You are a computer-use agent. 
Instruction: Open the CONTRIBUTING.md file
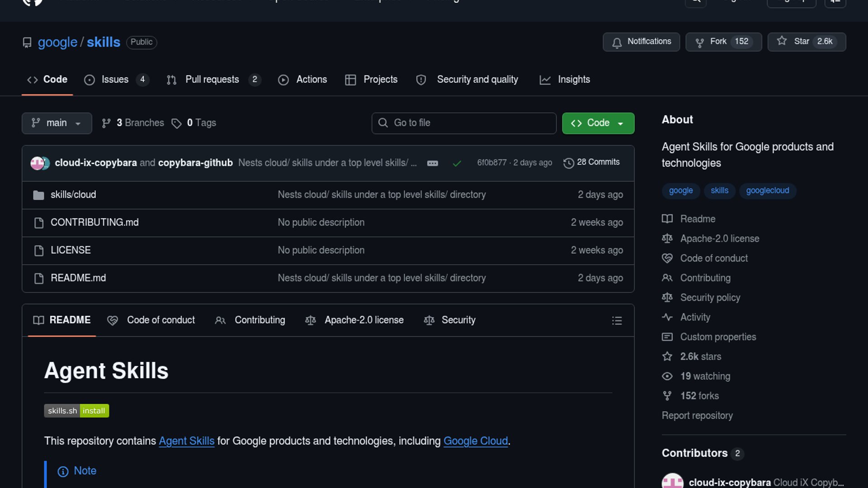(x=94, y=222)
